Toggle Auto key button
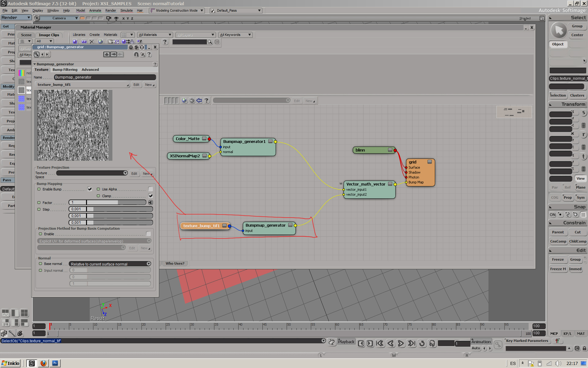Viewport: 588px width, 368px height. coord(476,348)
